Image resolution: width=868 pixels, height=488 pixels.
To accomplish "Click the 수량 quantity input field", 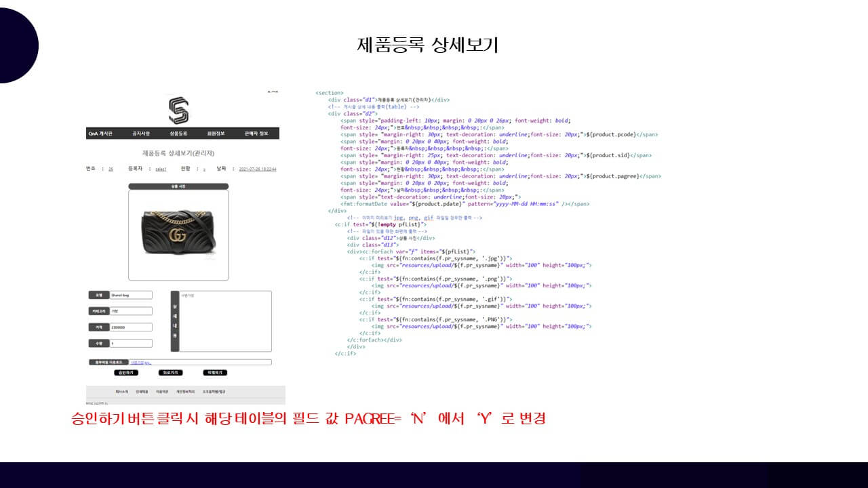I will pyautogui.click(x=131, y=344).
